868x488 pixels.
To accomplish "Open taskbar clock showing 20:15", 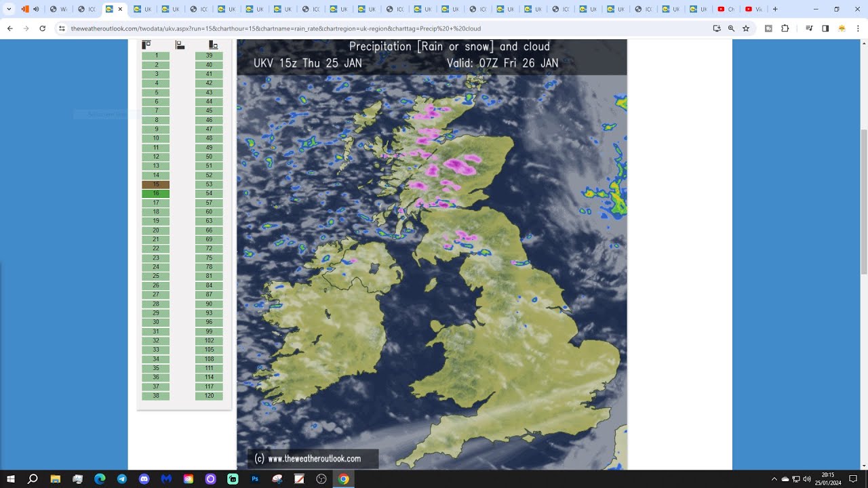I will [828, 479].
